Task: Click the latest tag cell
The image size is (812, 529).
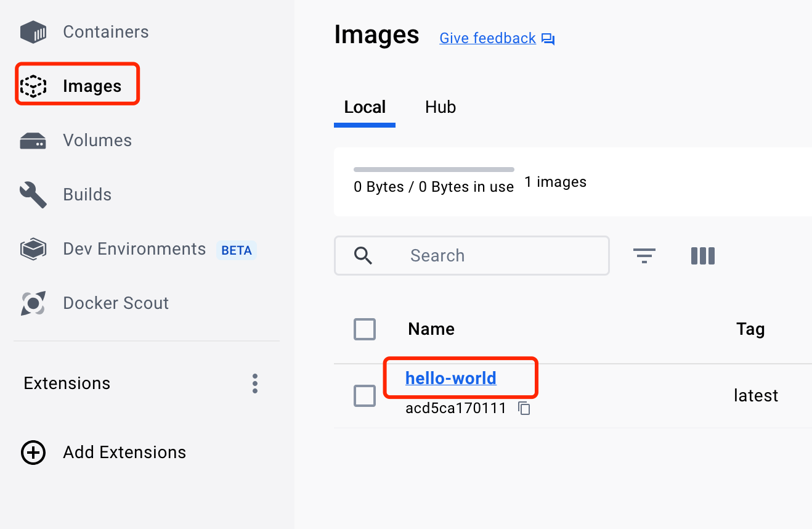Action: (x=756, y=396)
